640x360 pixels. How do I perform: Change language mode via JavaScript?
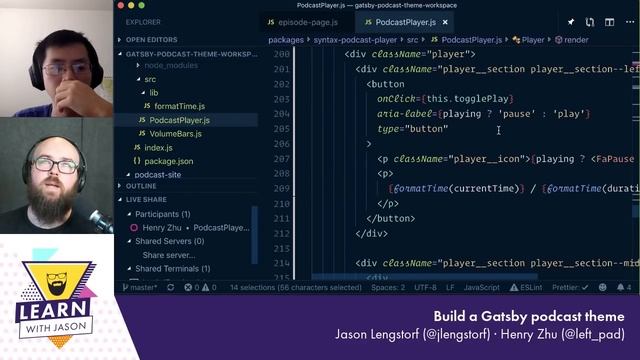coord(482,287)
